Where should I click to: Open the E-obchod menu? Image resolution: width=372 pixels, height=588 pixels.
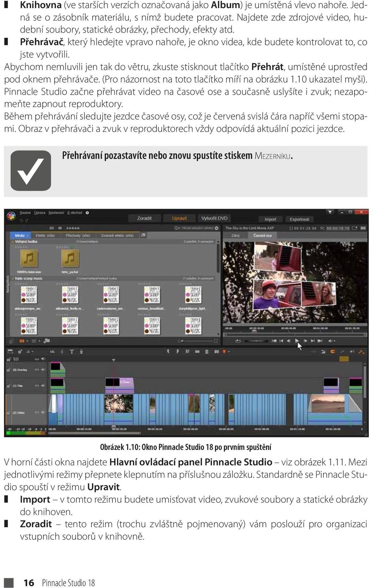75,213
